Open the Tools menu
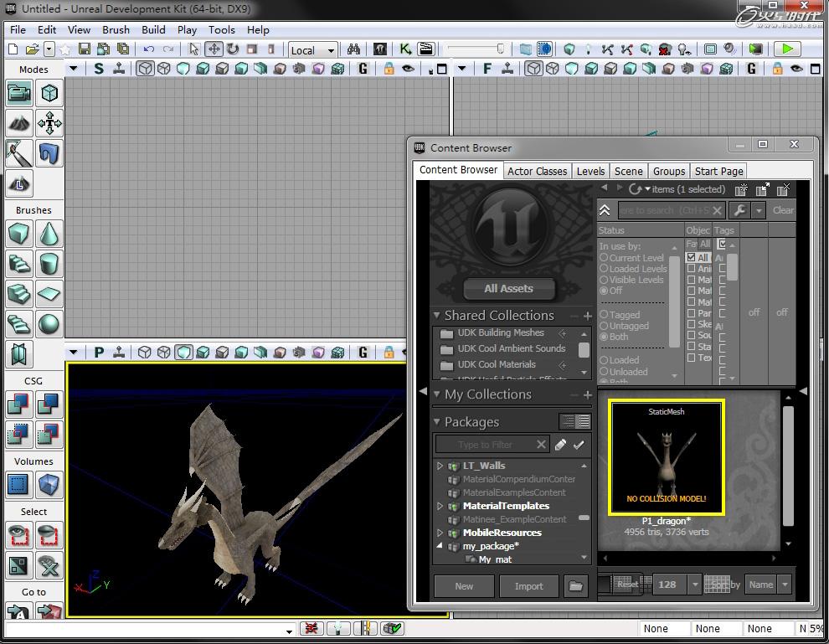Image resolution: width=829 pixels, height=644 pixels. tap(222, 29)
